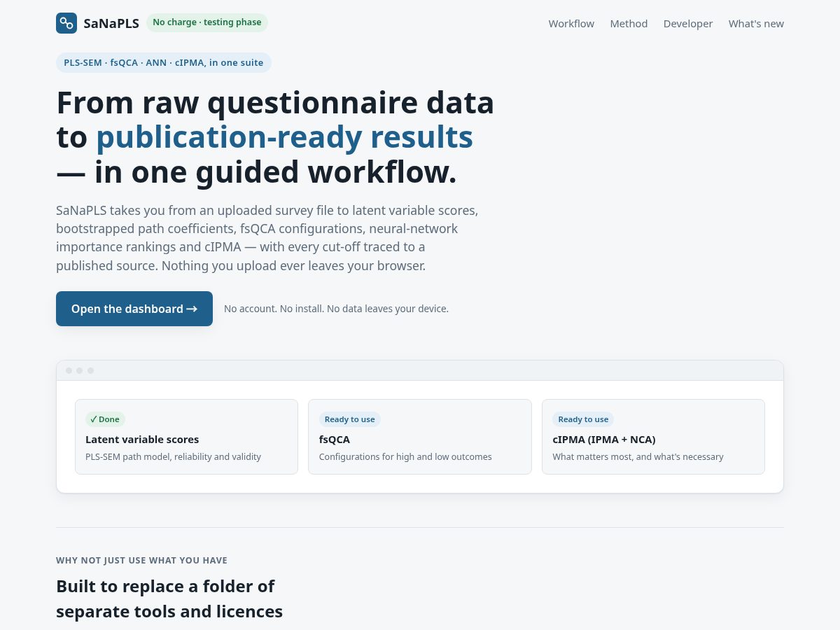This screenshot has height=630, width=840.
Task: Click PLS-SEM path model, reliability and validity
Action: click(173, 456)
